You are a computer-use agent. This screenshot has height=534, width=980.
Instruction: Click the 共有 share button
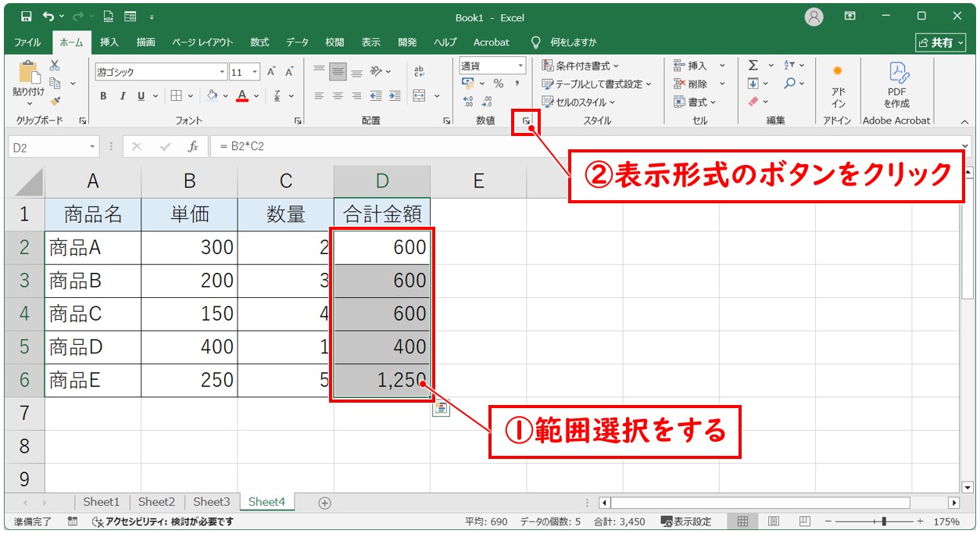click(x=940, y=42)
